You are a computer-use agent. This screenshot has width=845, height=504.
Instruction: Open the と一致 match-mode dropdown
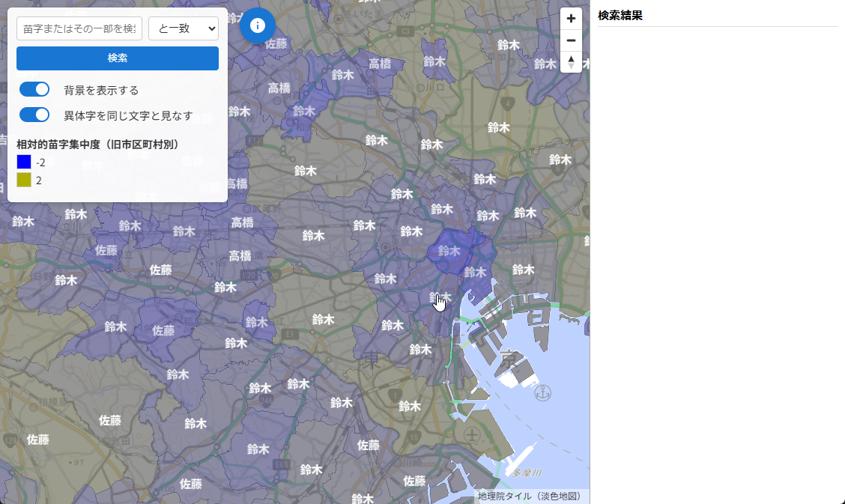(183, 28)
